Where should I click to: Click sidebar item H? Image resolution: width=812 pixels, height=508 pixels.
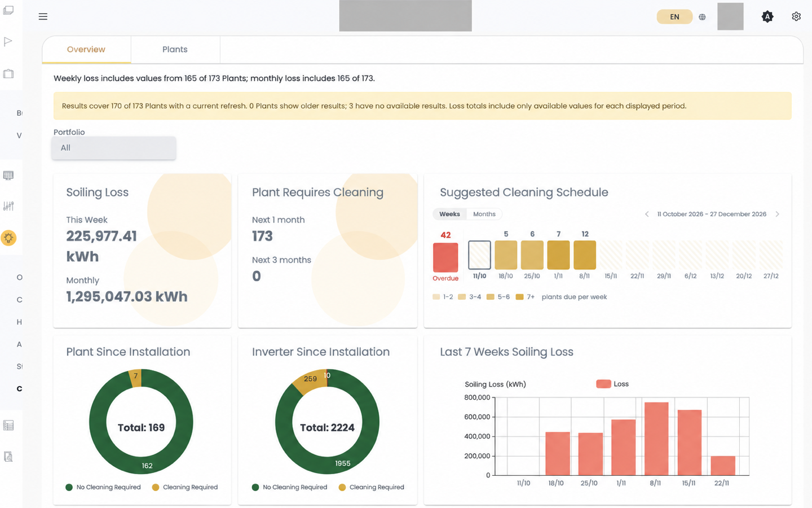(19, 322)
